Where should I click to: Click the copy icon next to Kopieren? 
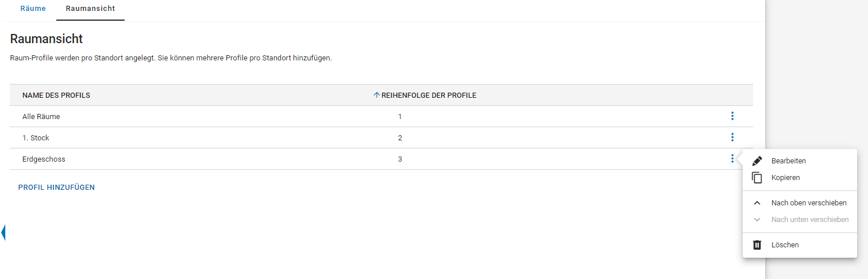[x=757, y=178]
